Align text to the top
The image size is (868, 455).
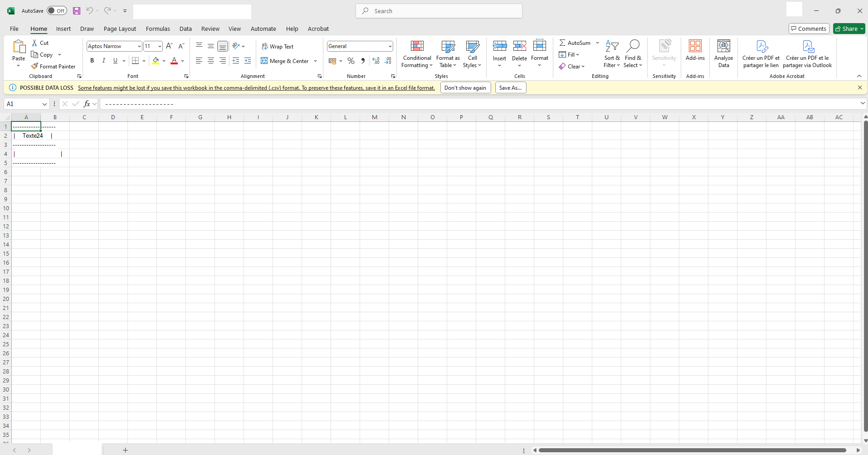click(x=199, y=46)
